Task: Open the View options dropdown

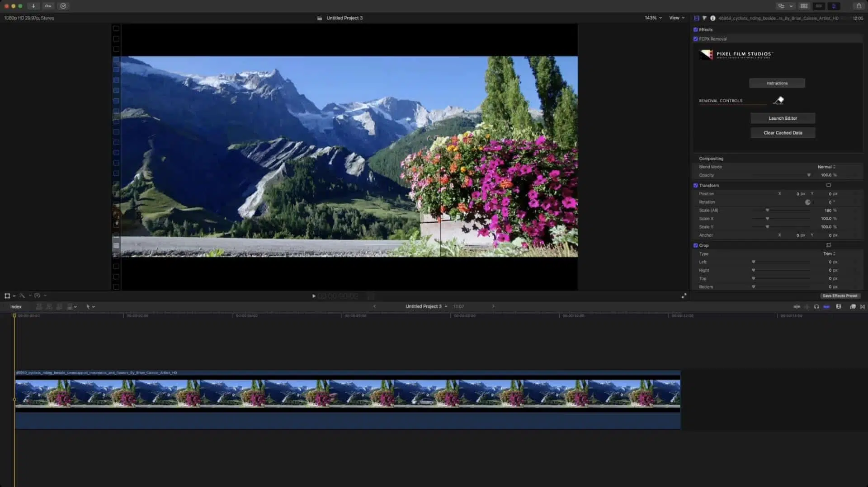Action: pos(677,18)
